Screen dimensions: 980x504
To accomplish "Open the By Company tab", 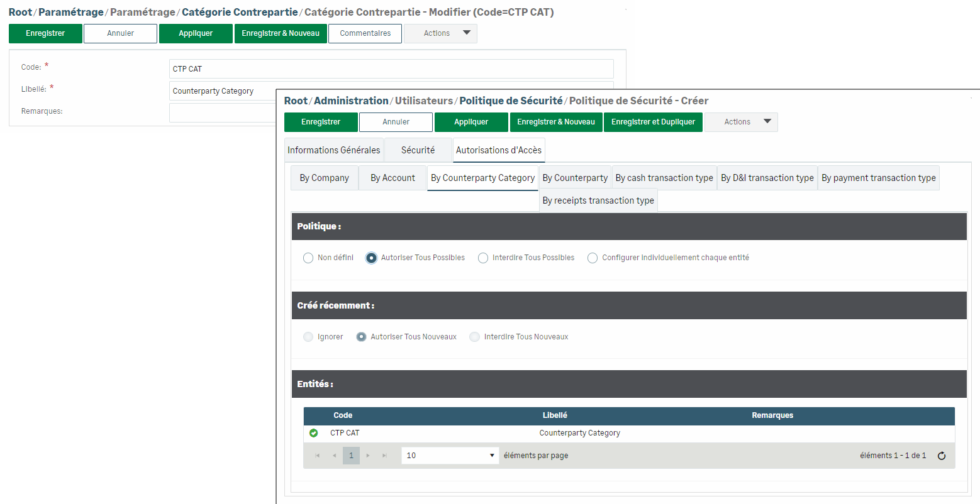I will point(324,178).
